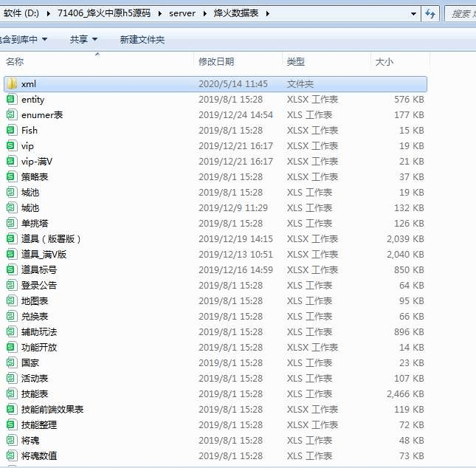Click the 将魂数值 file icon
Screen dimensions: 476x468
pyautogui.click(x=11, y=456)
